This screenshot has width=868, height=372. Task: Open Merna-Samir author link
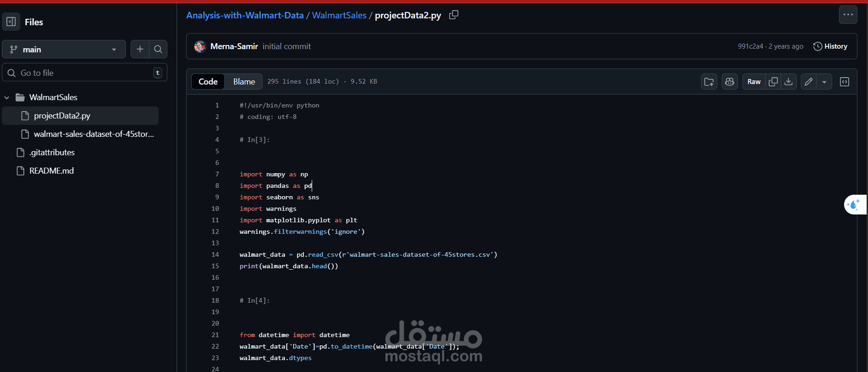pos(234,46)
